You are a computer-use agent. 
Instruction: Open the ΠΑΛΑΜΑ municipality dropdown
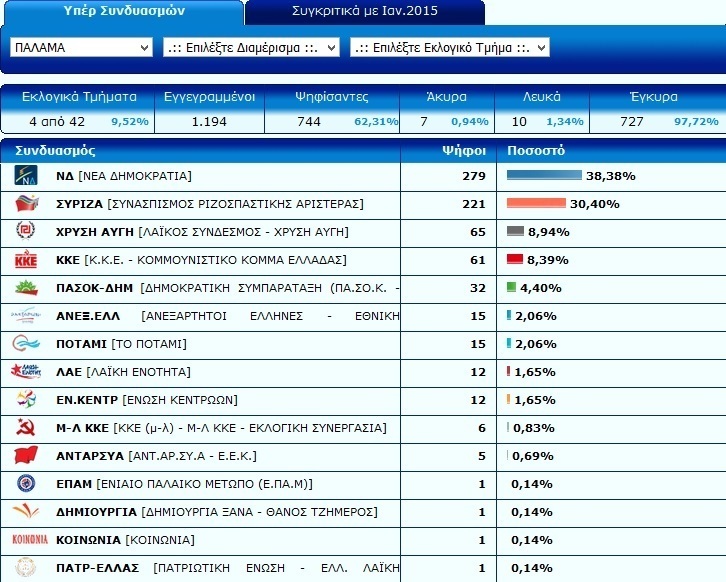(81, 48)
